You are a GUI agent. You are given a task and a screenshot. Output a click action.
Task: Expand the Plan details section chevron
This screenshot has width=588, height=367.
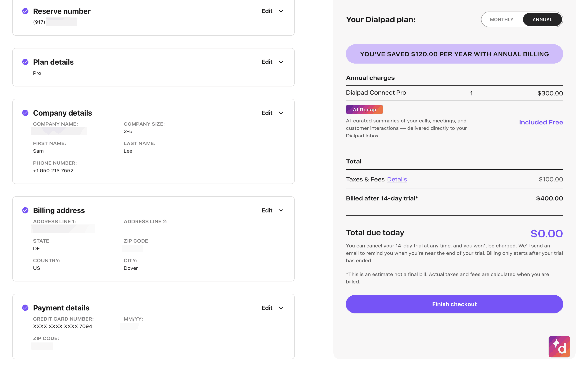[281, 62]
